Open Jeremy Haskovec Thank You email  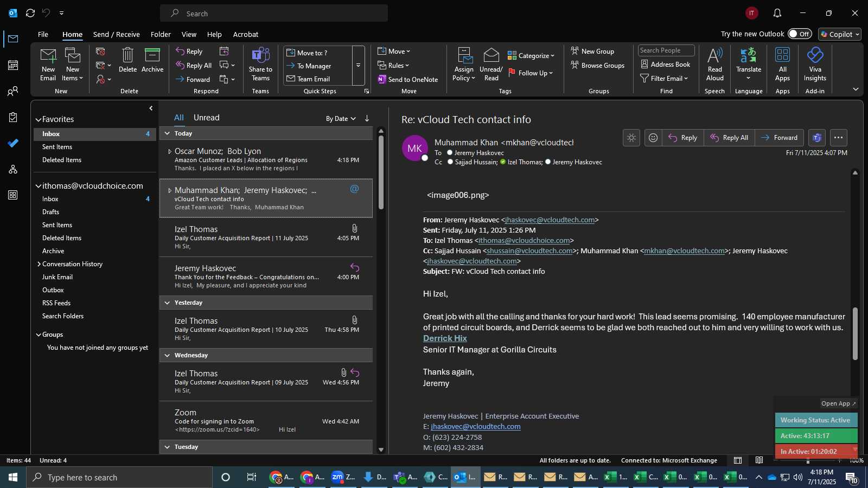pos(266,277)
